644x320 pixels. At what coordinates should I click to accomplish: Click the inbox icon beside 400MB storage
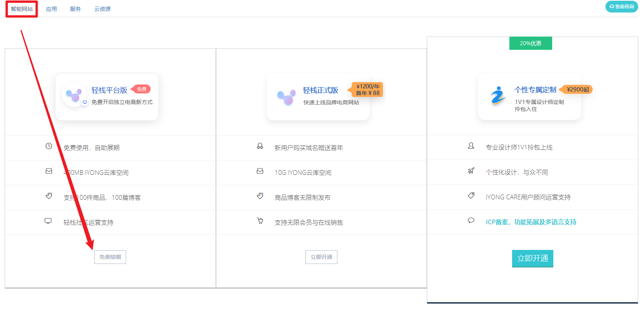[x=49, y=171]
